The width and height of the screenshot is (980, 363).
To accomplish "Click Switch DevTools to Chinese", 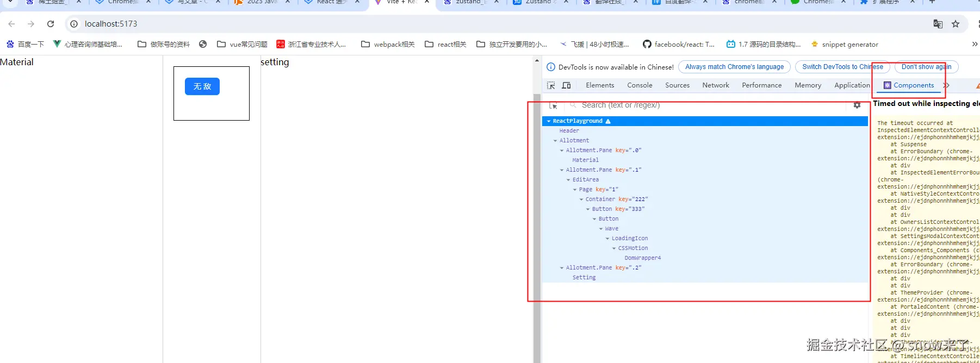I will [x=842, y=67].
